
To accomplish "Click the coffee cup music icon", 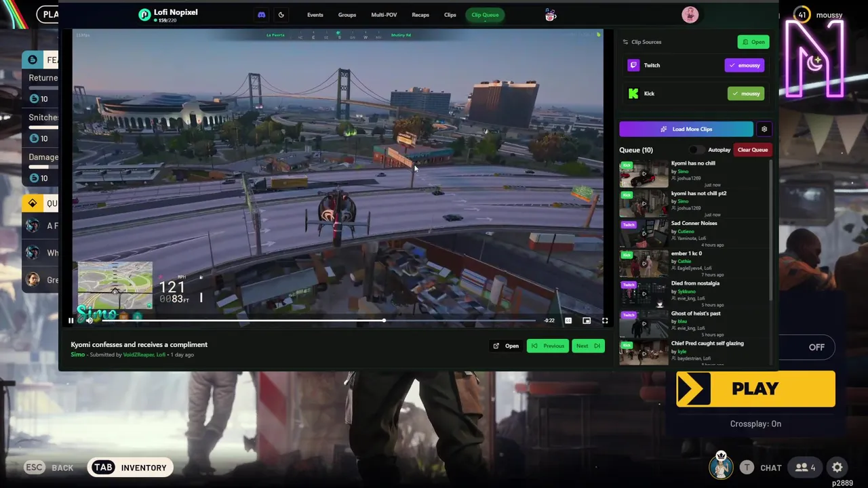I will pos(551,15).
